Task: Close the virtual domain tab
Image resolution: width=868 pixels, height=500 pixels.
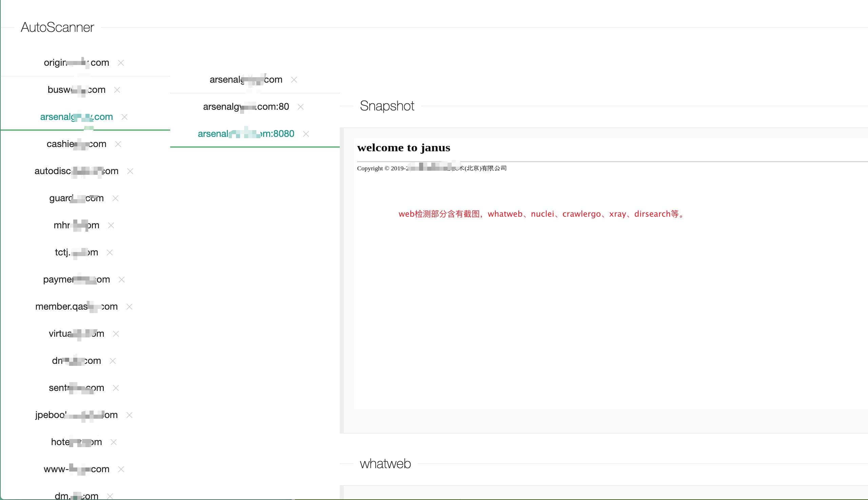Action: (x=116, y=334)
